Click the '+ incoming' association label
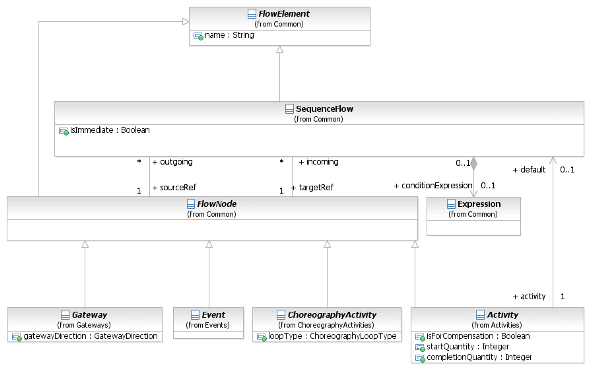 (318, 162)
